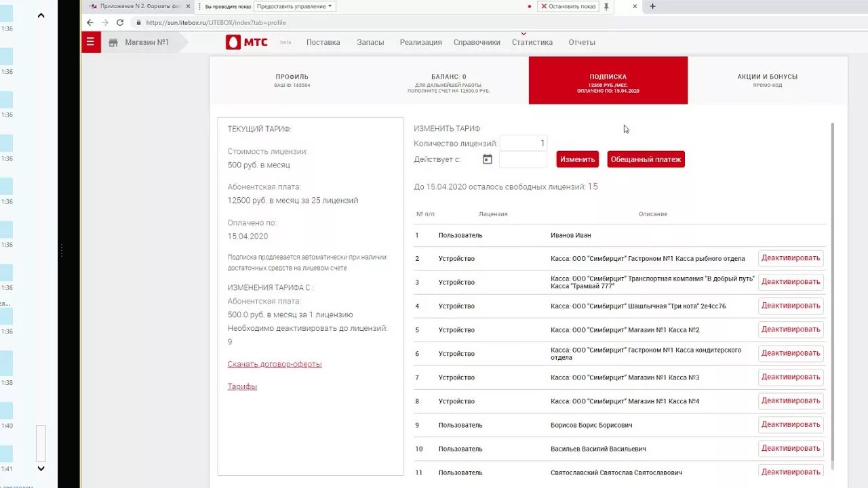Switch to the Баланс tab
Viewport: 868px width, 488px height.
(x=449, y=80)
